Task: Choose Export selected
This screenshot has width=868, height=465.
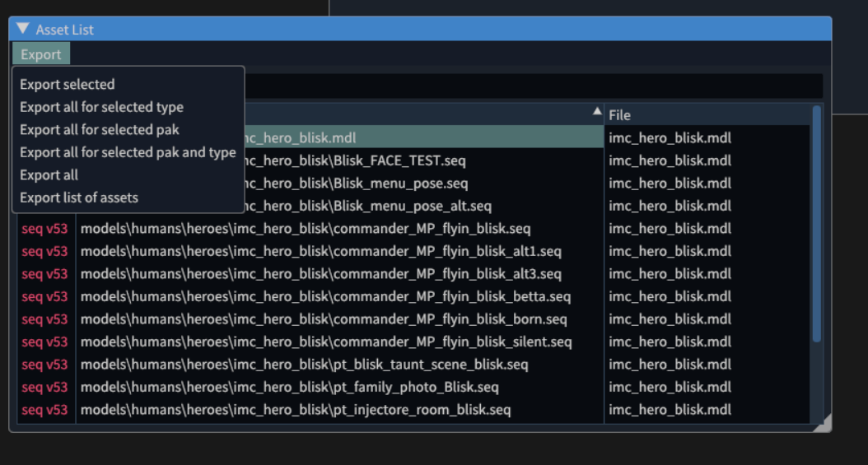Action: [68, 84]
